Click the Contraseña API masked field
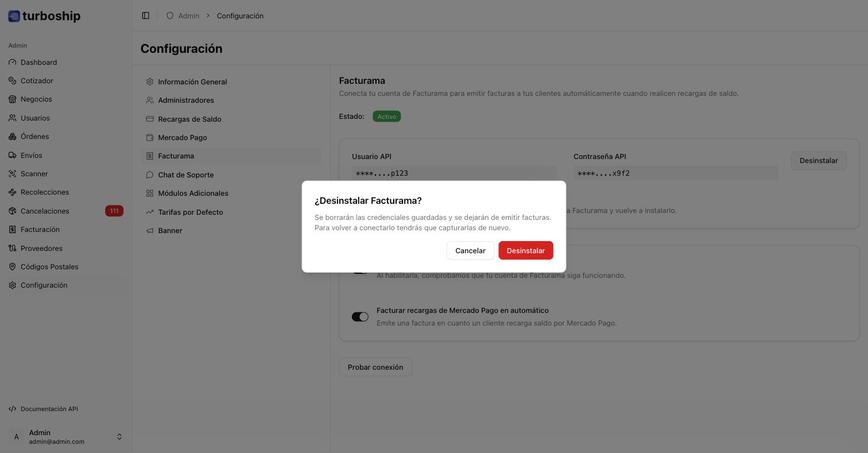 (x=676, y=173)
